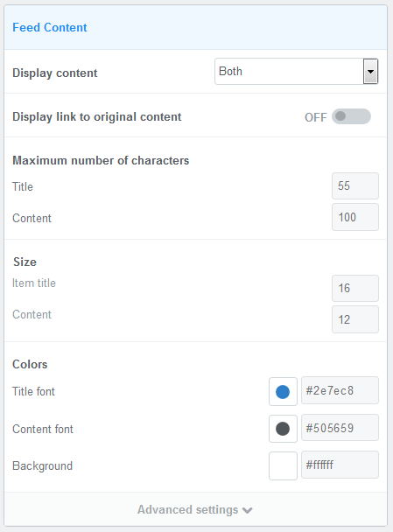
Task: Open the Content font color swatch
Action: (283, 429)
